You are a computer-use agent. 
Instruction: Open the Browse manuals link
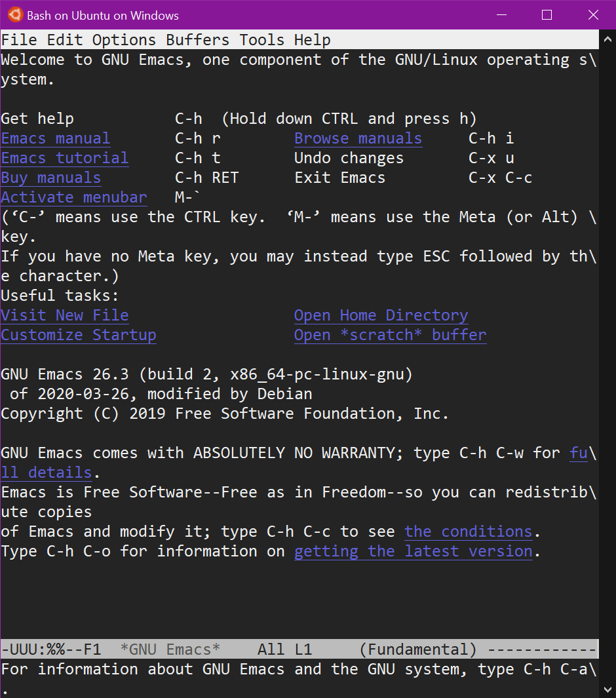tap(358, 138)
